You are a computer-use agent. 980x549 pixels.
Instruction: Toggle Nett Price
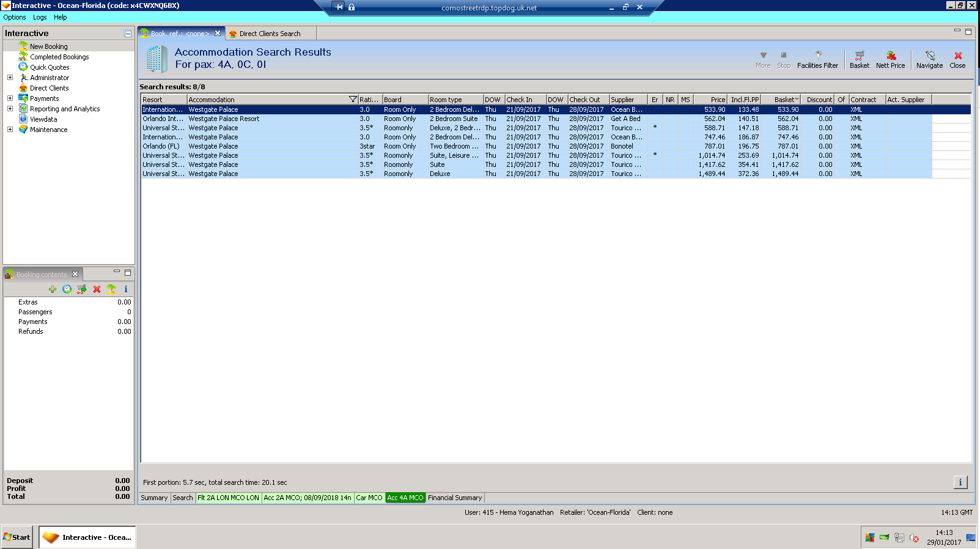pyautogui.click(x=890, y=60)
